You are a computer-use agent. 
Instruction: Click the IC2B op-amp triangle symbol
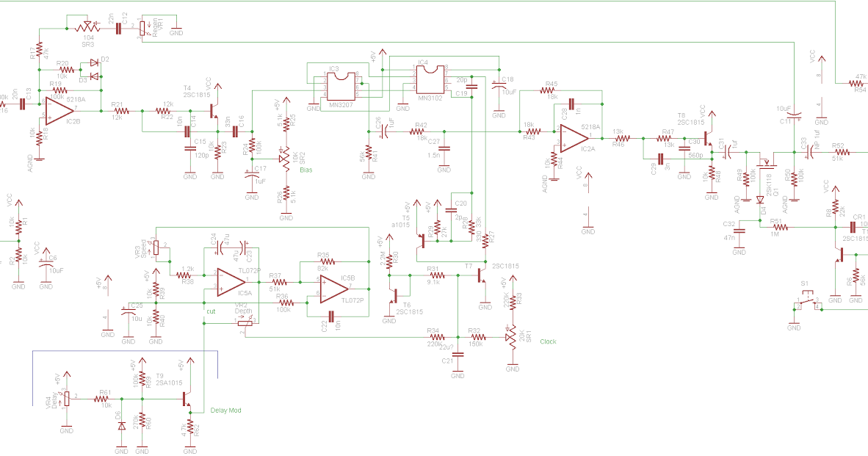tap(59, 109)
